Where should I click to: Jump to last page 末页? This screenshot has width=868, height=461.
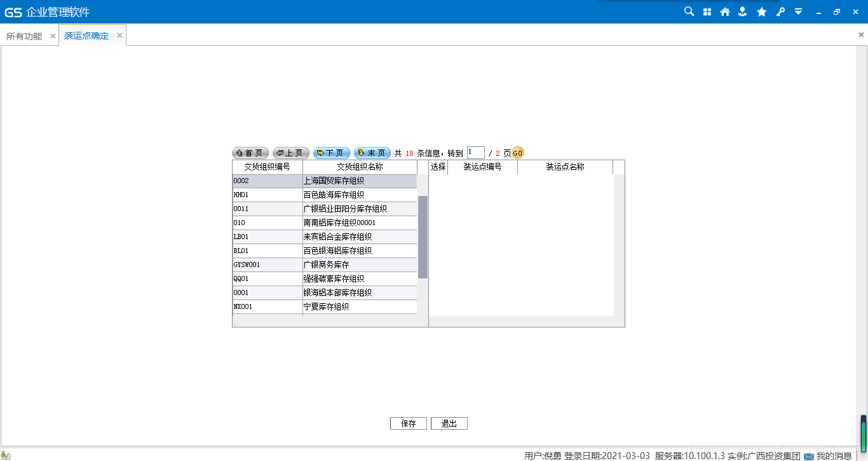coord(372,153)
